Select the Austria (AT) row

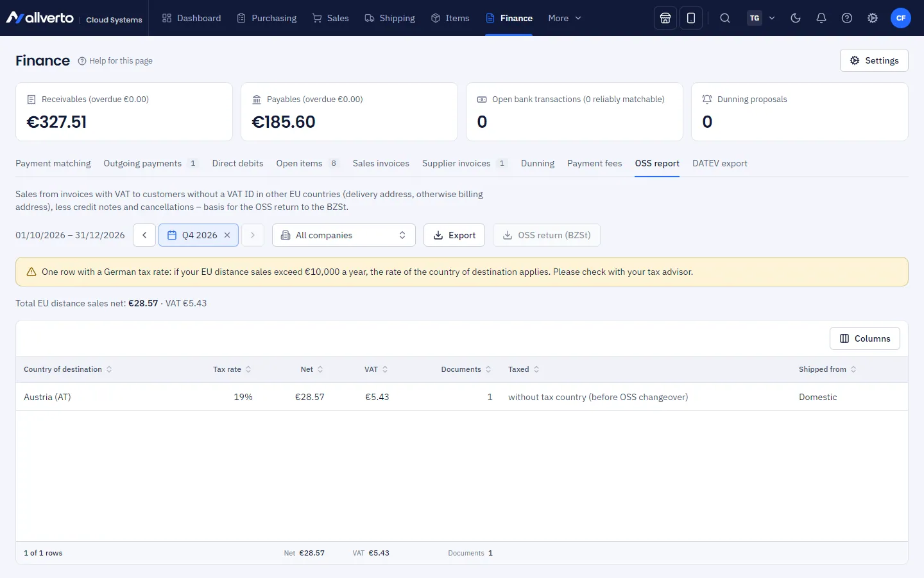click(x=462, y=397)
